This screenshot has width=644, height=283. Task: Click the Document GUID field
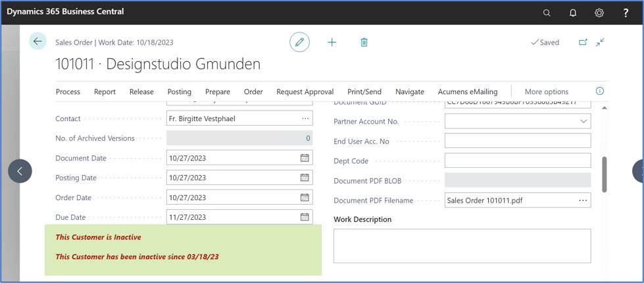coord(518,105)
